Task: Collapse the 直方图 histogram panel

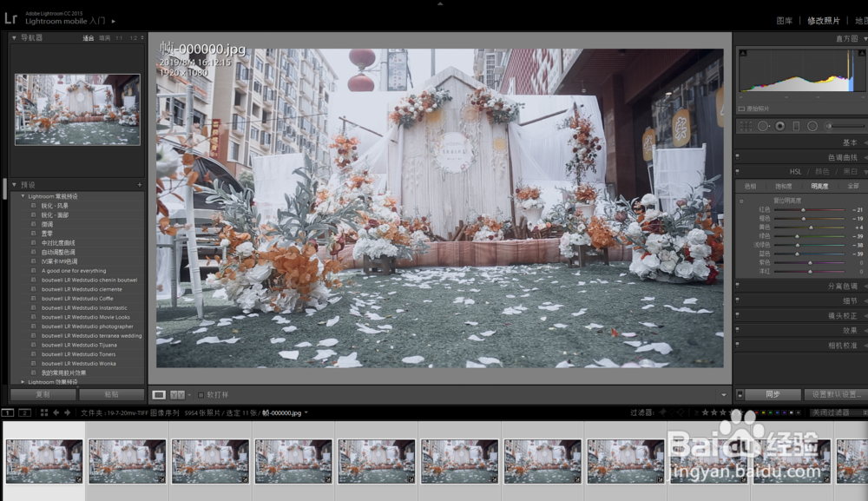Action: pyautogui.click(x=865, y=39)
